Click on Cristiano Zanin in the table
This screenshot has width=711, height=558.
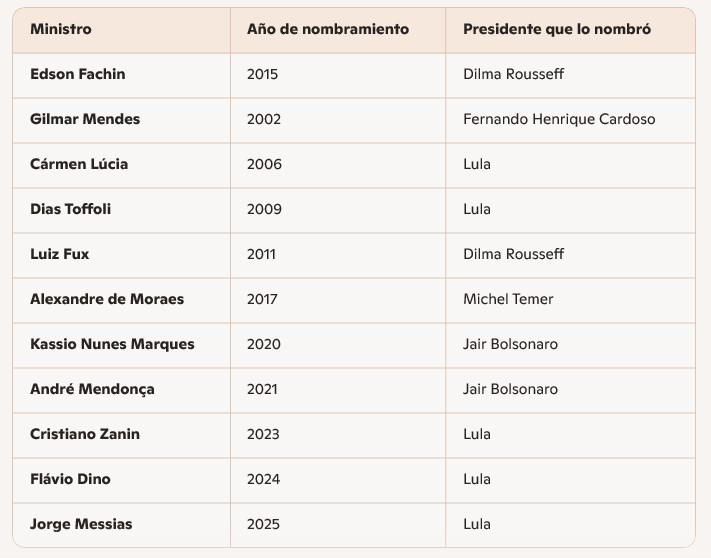click(x=85, y=434)
